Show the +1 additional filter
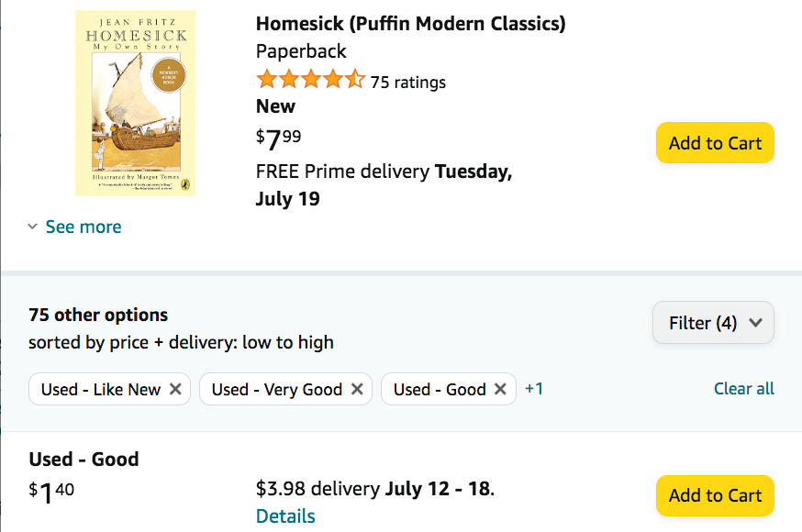The image size is (802, 532). coord(534,389)
